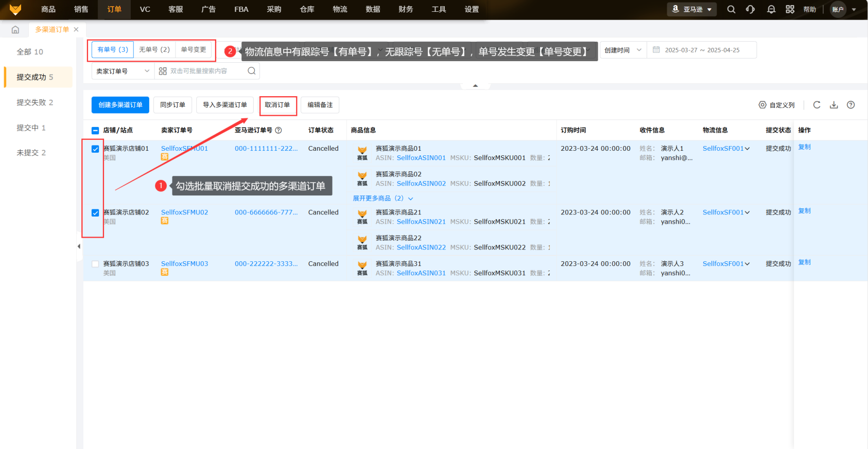Open ASIN link SellfoxASIN001
Screen dimensions: 868x449
tap(421, 158)
